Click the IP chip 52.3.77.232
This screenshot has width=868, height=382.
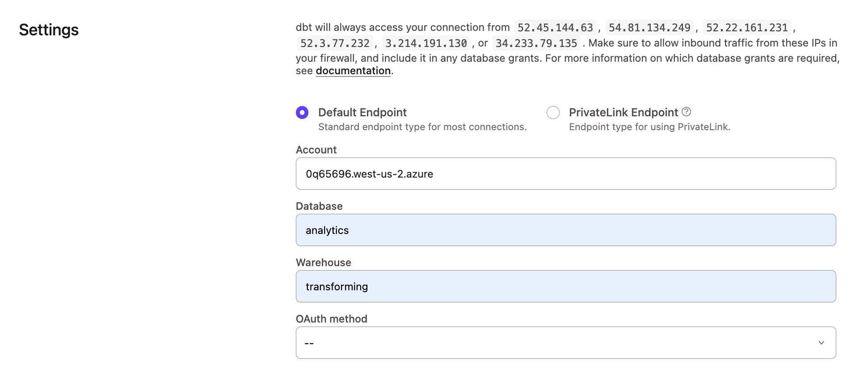click(334, 43)
